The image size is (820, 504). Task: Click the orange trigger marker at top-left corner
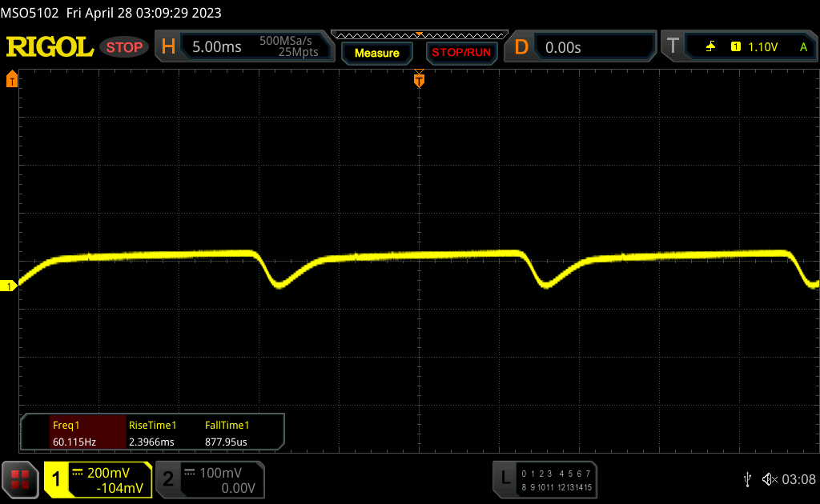click(12, 78)
